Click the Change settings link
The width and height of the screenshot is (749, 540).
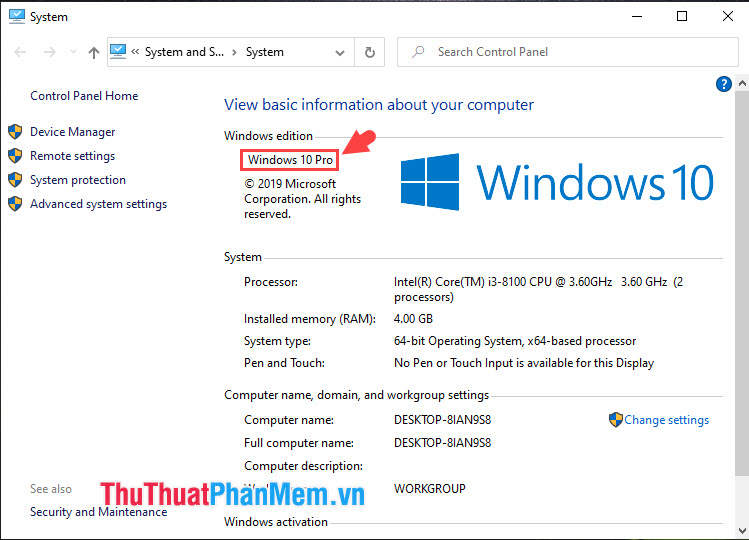pos(666,420)
